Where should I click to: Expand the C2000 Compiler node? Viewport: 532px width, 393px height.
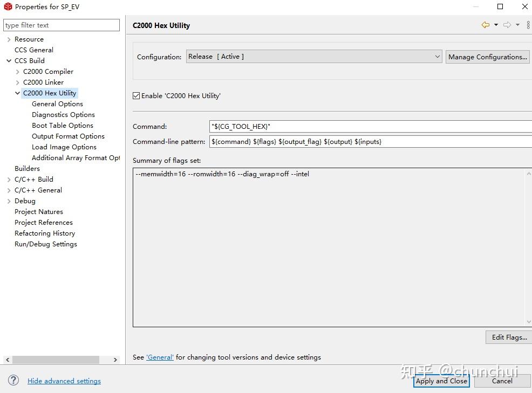[x=18, y=72]
